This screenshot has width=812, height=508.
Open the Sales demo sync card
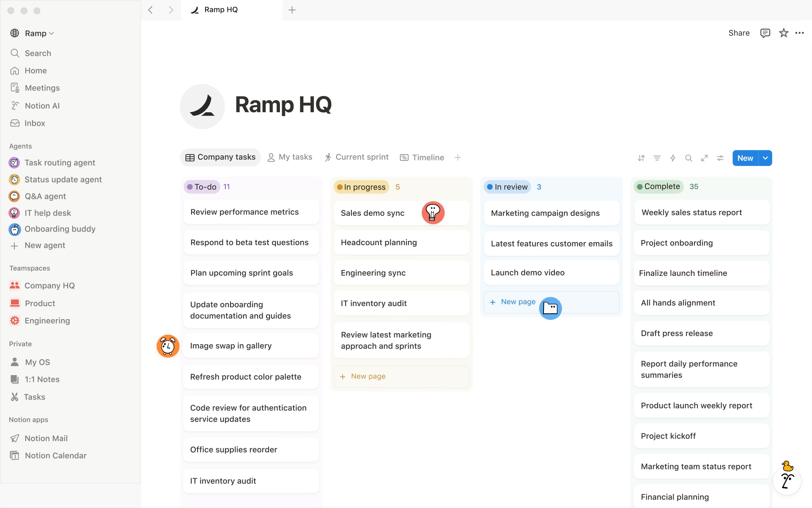point(401,213)
